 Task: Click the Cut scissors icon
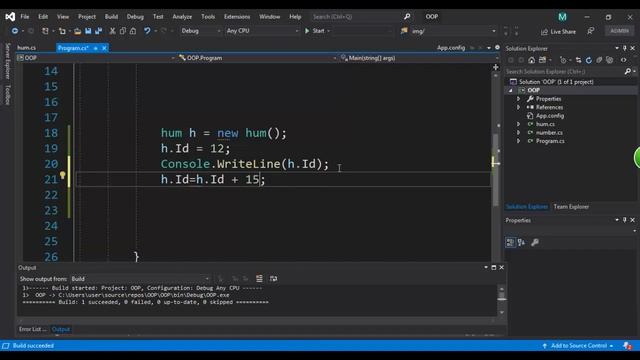click(112, 31)
